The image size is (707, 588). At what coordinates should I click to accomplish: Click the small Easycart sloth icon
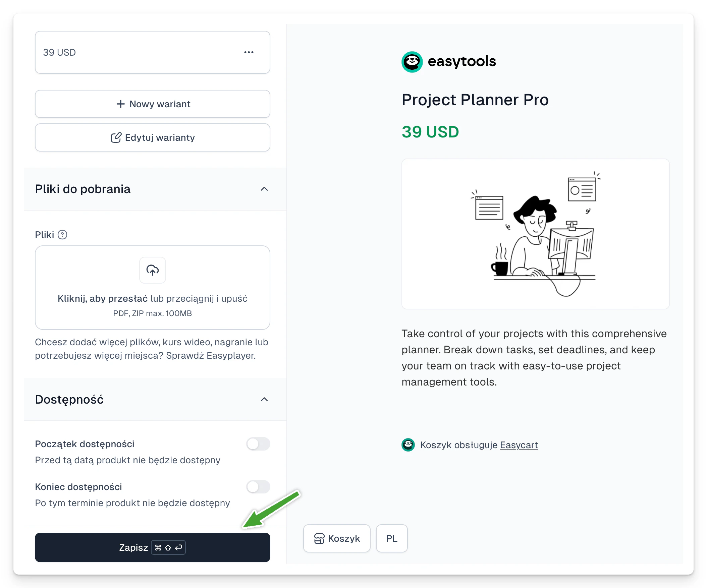[x=408, y=445]
